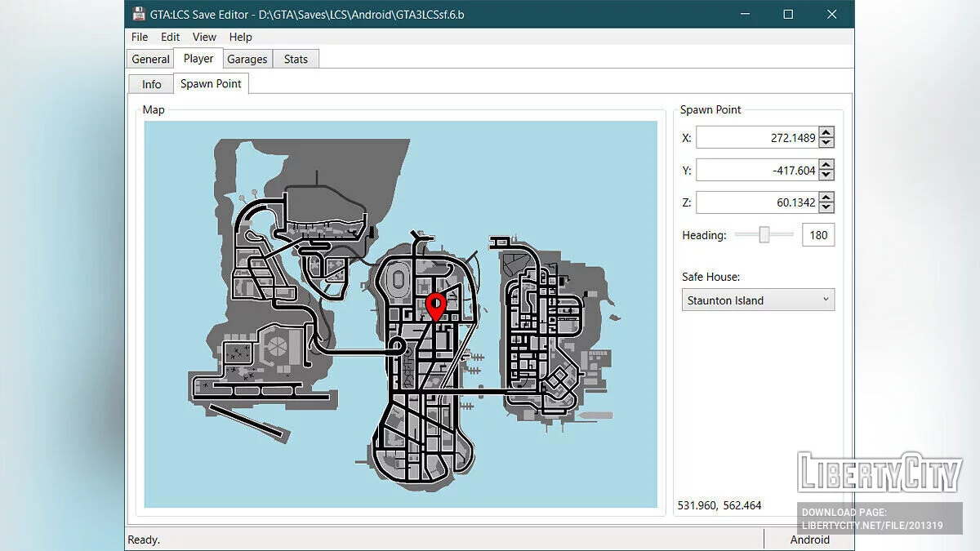Image resolution: width=980 pixels, height=551 pixels.
Task: Click the Heading value field showing 180
Action: click(817, 235)
